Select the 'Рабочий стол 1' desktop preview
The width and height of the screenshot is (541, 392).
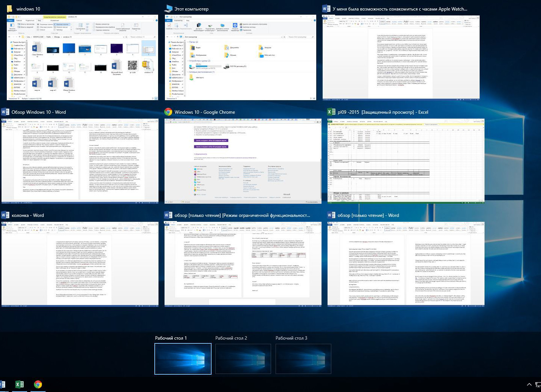coord(183,359)
